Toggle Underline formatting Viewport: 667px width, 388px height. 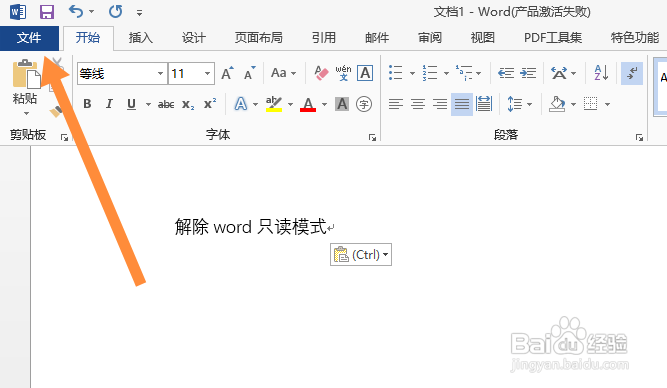[131, 104]
